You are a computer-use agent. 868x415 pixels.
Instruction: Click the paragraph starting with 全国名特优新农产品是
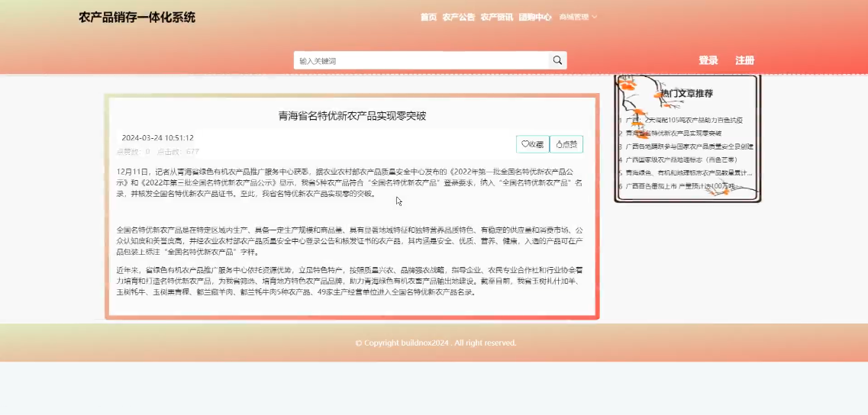coord(350,241)
